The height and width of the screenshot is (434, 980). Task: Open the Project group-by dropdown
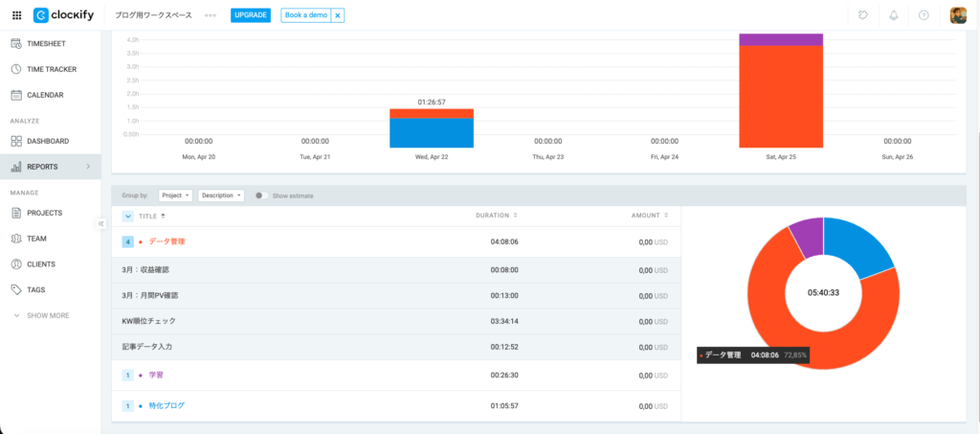click(x=175, y=195)
